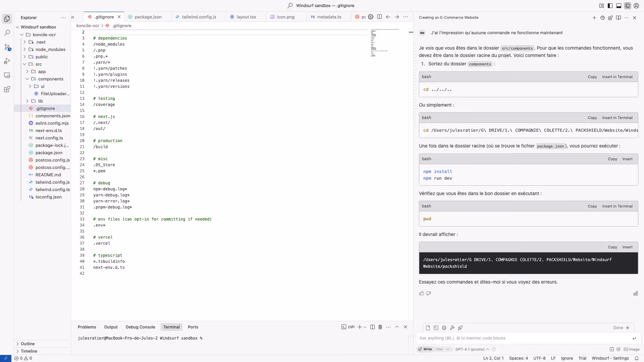Open the GPT-4.1 (promo) model selector
Viewport: 644px width, 362px height.
coord(472,349)
